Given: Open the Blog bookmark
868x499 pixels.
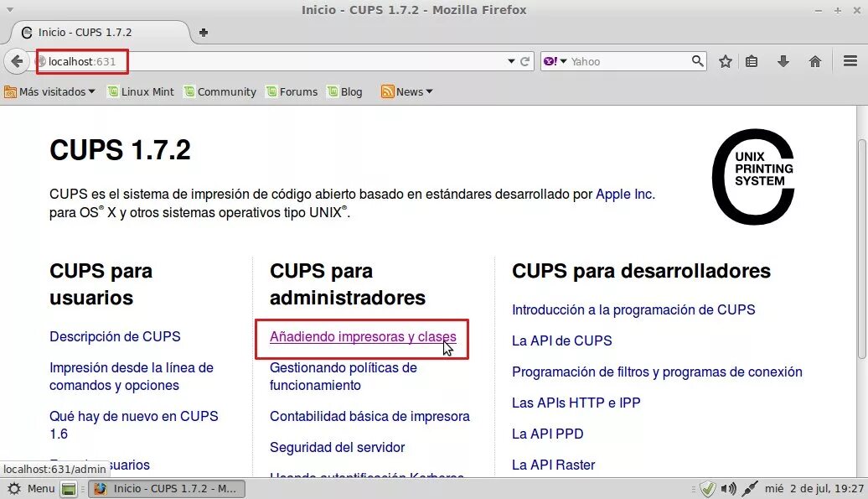Looking at the screenshot, I should [344, 92].
